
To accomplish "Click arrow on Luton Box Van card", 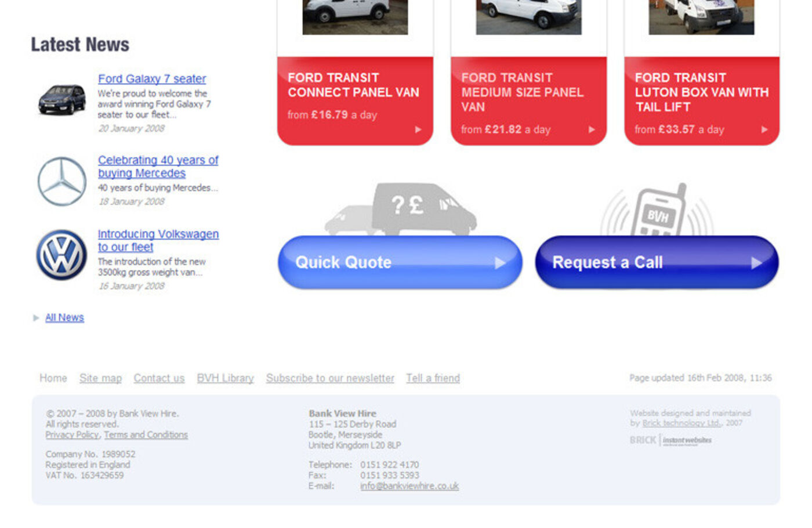I will [x=764, y=129].
